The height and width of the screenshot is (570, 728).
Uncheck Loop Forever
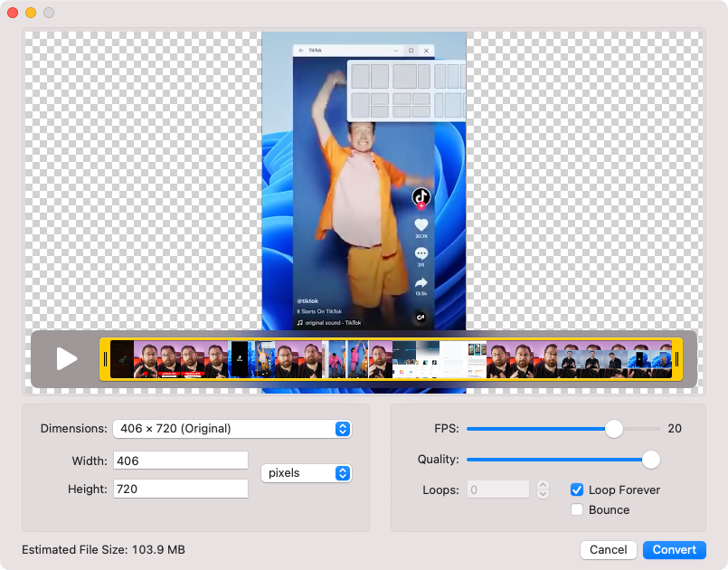[576, 489]
